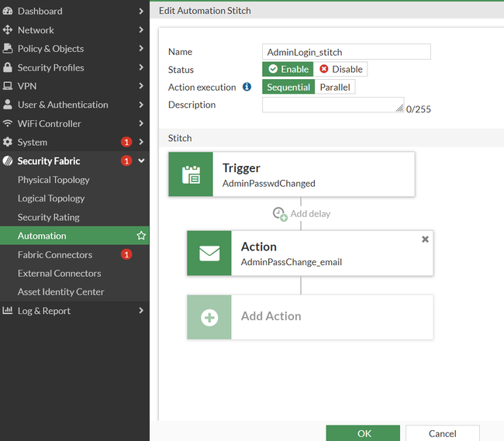This screenshot has height=441, width=504.
Task: Click the Action execution info icon
Action: pyautogui.click(x=247, y=88)
